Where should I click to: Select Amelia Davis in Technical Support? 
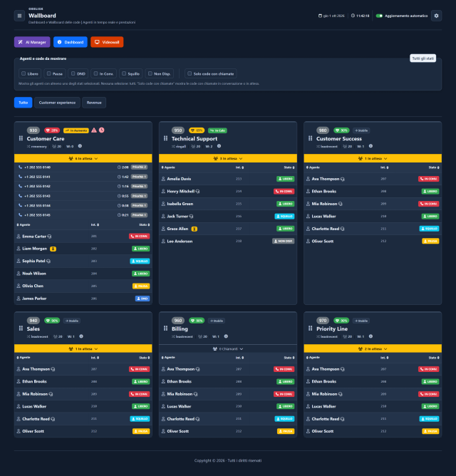(228, 179)
